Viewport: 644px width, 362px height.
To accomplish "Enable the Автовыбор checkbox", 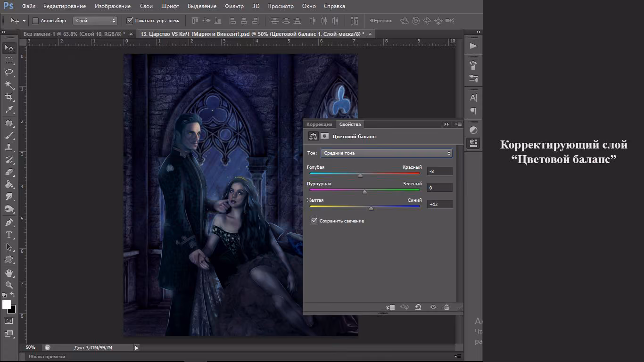I will (35, 21).
